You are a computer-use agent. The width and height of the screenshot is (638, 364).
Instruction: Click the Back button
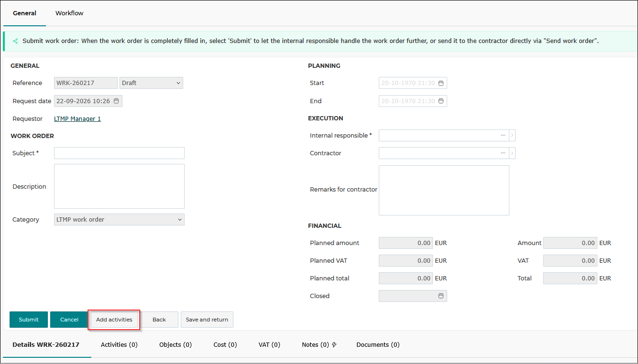coord(159,320)
